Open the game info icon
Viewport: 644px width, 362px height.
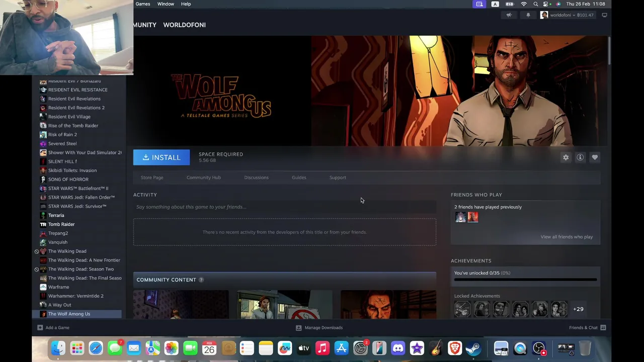pyautogui.click(x=580, y=157)
